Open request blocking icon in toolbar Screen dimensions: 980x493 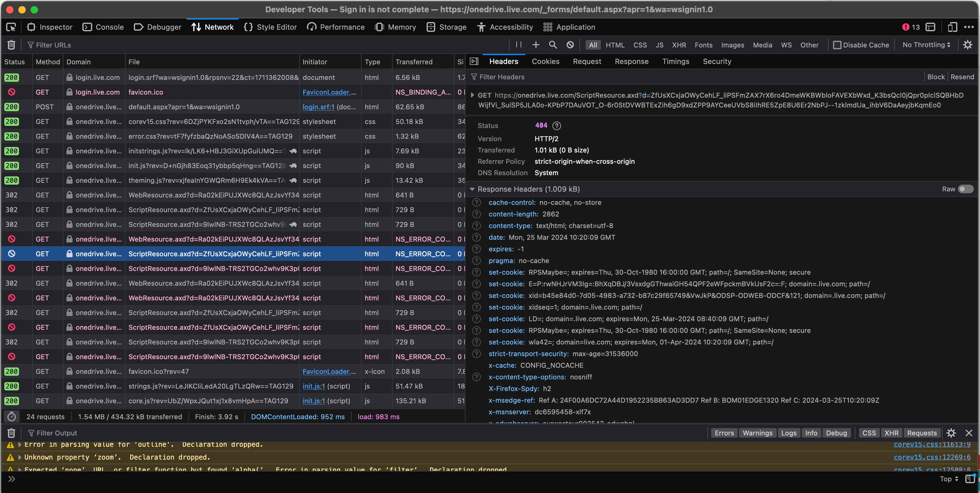[x=570, y=45]
